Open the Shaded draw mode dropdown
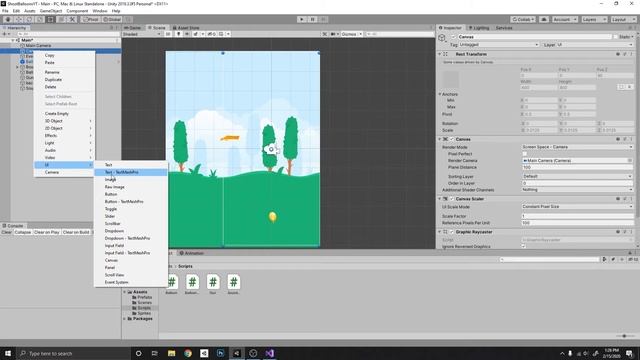The image size is (640, 360). click(x=142, y=34)
